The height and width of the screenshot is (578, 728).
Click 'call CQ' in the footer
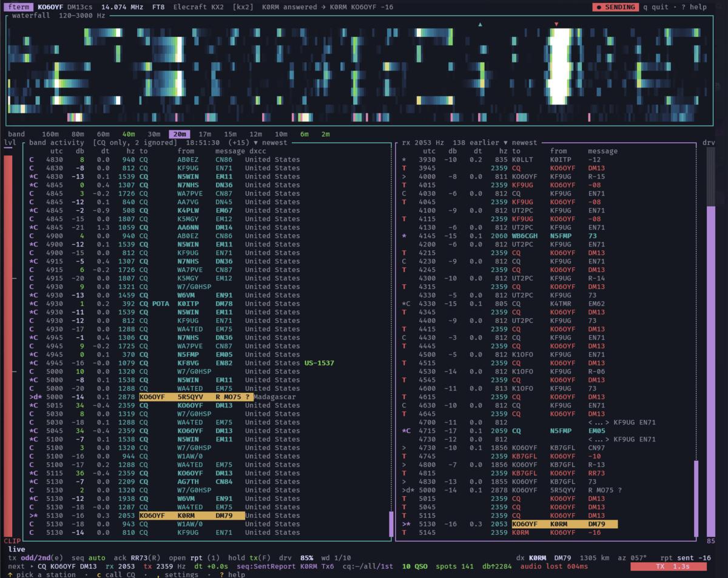[116, 574]
